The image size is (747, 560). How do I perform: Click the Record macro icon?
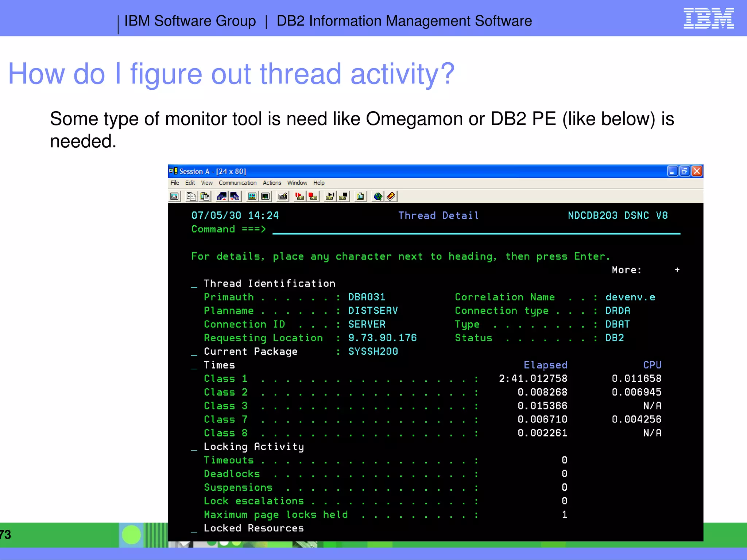point(299,197)
